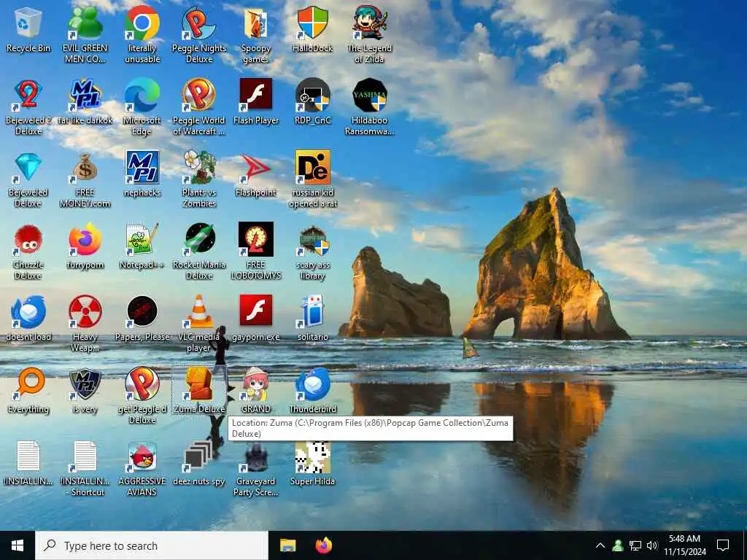
Task: Select the FREE MONEY.com money bag icon
Action: (85, 179)
